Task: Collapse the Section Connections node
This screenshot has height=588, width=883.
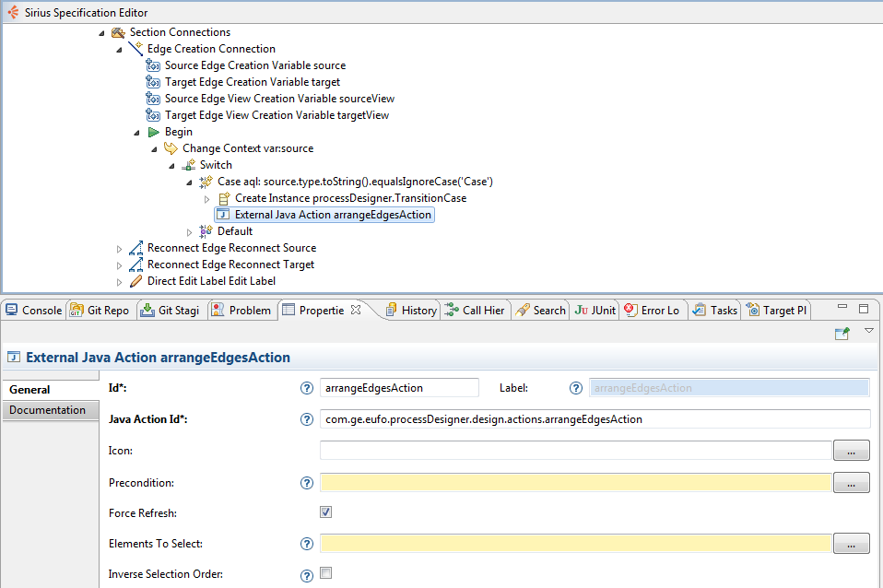Action: [x=101, y=33]
